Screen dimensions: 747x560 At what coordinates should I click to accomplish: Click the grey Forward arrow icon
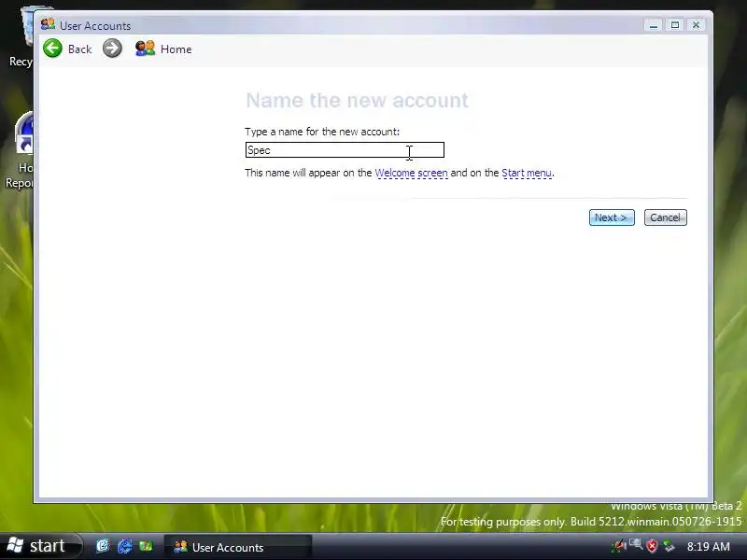tap(112, 49)
